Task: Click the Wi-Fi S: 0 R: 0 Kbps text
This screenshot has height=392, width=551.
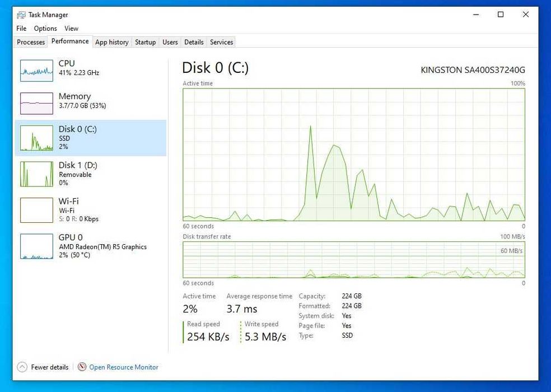Action: 78,218
